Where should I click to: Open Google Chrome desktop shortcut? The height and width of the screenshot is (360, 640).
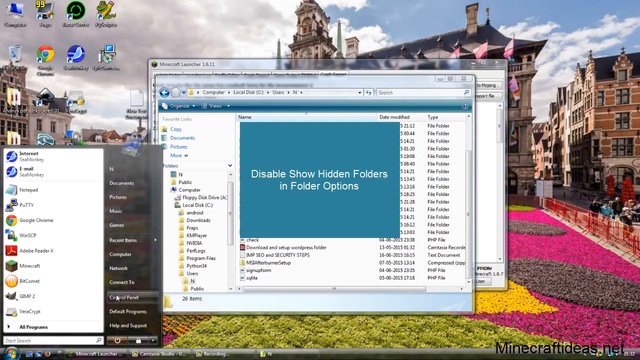[x=45, y=60]
